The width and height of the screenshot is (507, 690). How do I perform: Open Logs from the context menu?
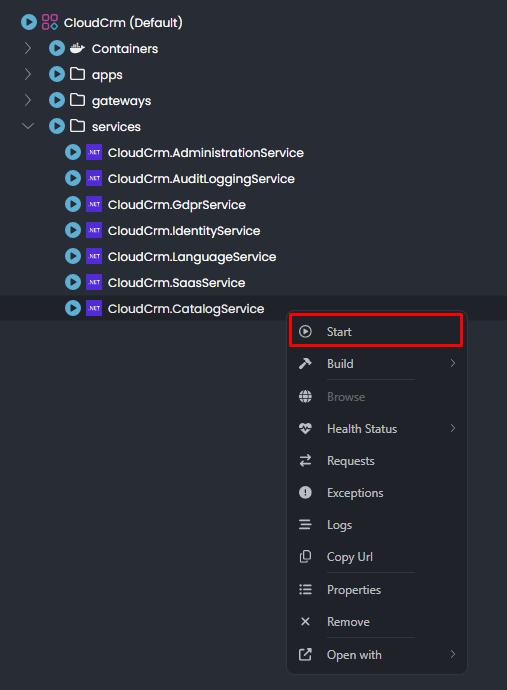point(377,525)
